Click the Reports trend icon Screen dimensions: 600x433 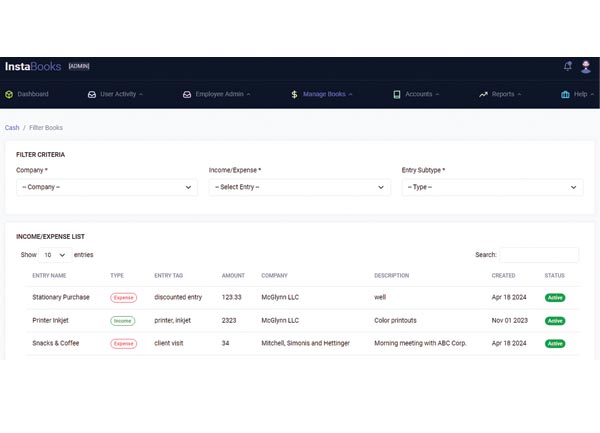(483, 95)
